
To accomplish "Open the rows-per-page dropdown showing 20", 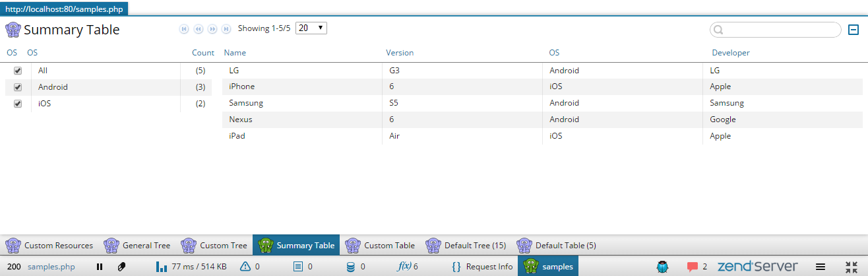I will 311,28.
